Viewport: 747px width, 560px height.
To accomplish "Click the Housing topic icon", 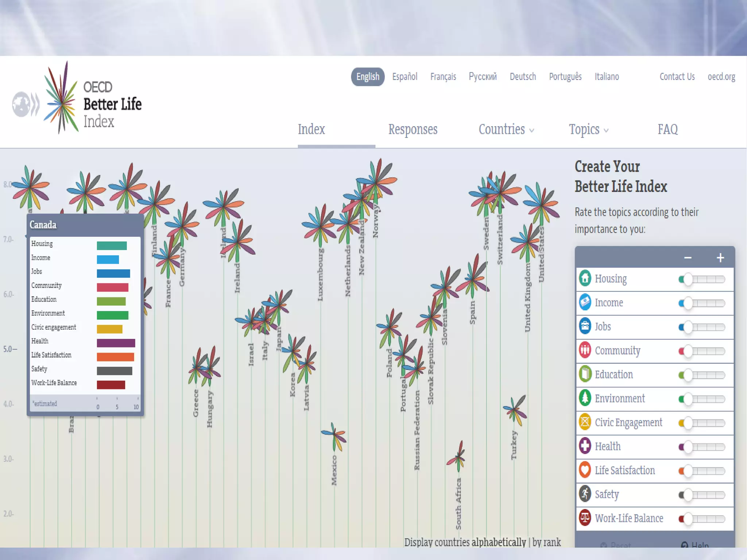I will point(585,279).
